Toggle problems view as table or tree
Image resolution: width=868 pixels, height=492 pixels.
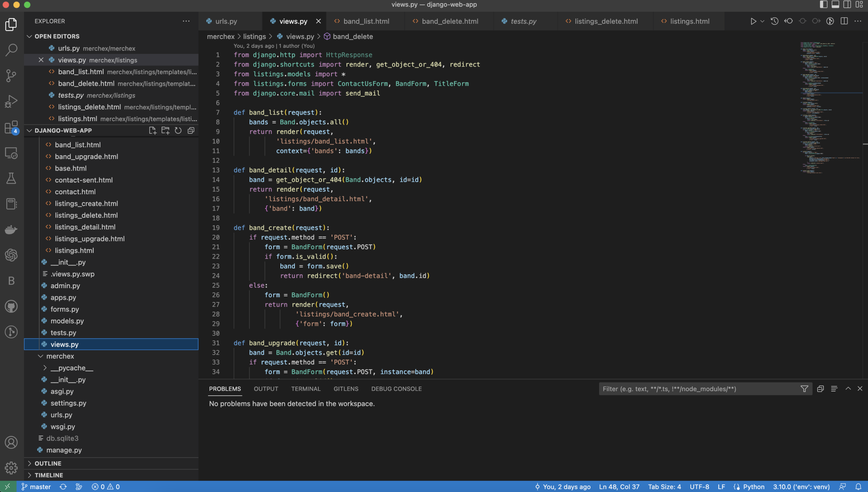click(834, 389)
